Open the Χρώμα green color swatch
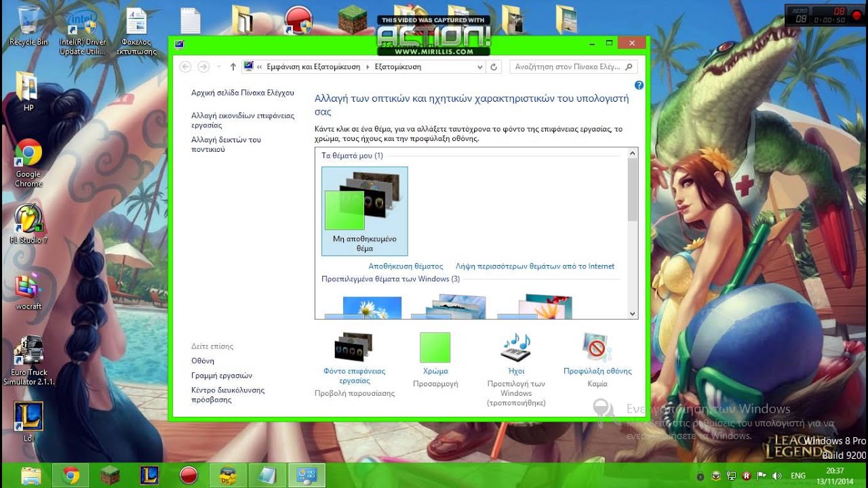Screen dimensions: 868x488 point(435,347)
